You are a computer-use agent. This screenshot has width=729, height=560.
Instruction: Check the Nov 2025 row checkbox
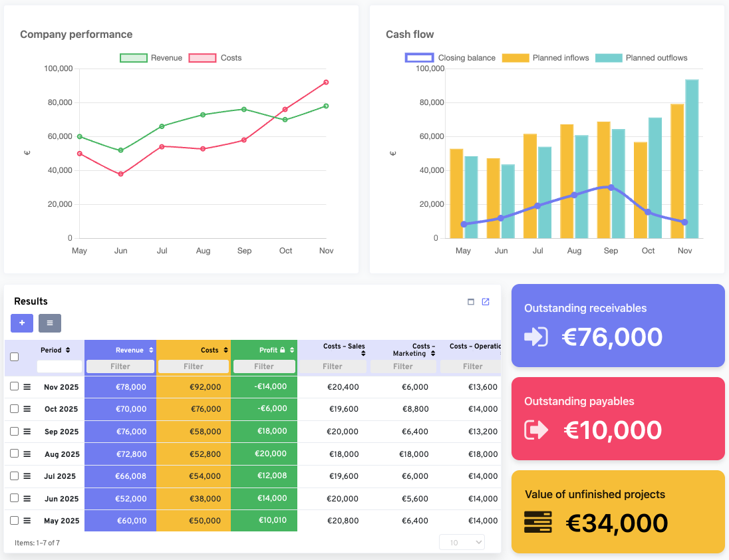click(15, 386)
